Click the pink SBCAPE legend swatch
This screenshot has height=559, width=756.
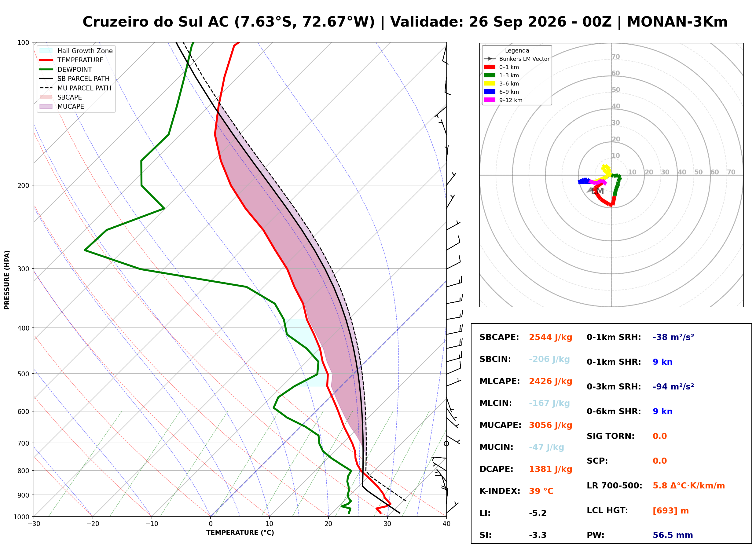click(x=46, y=97)
